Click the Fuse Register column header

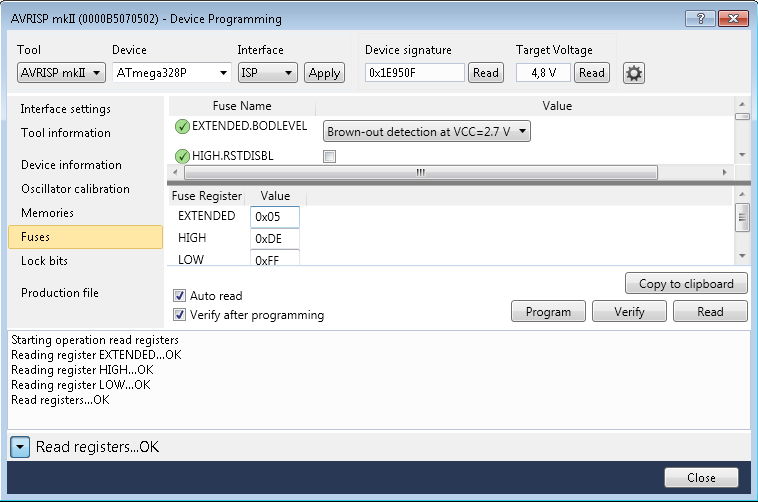point(207,196)
